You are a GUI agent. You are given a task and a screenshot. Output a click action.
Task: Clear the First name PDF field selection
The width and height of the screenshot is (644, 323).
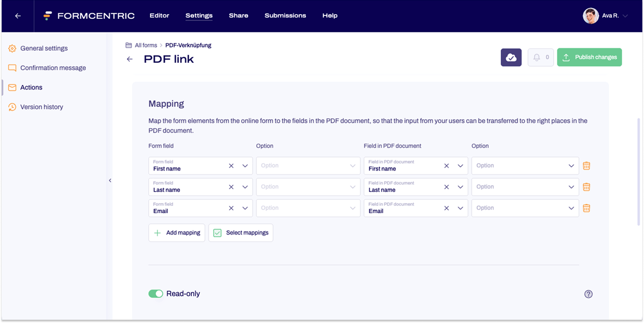pyautogui.click(x=447, y=166)
